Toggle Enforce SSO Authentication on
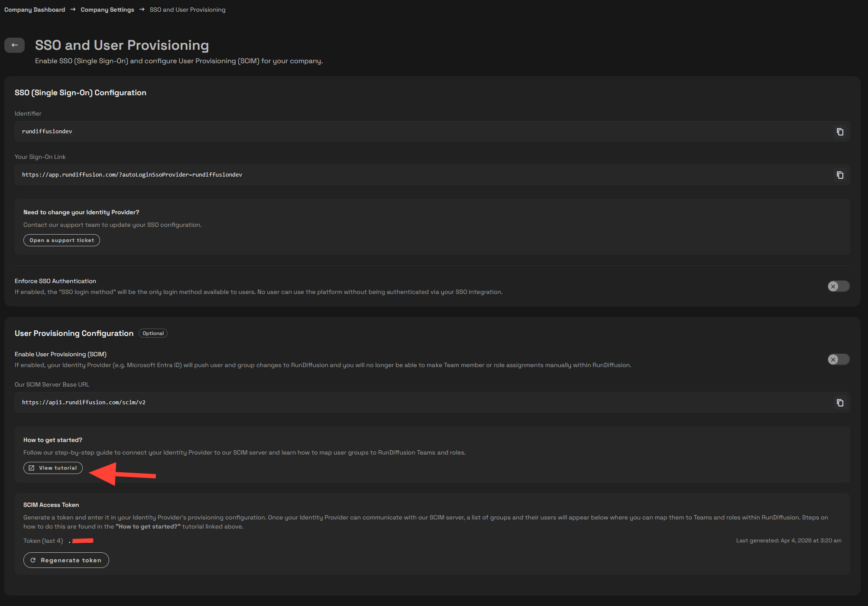 (838, 286)
